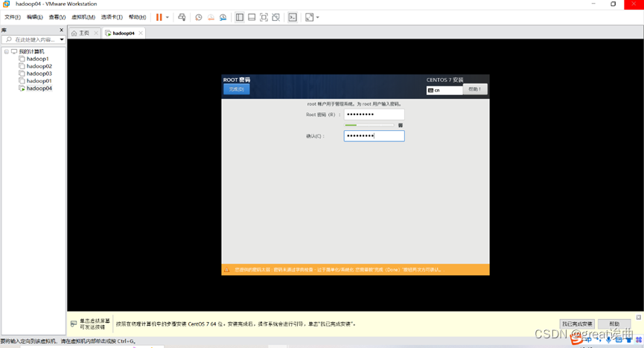Open the stretch display dropdown arrow
Image resolution: width=644 pixels, height=348 pixels.
click(x=317, y=17)
